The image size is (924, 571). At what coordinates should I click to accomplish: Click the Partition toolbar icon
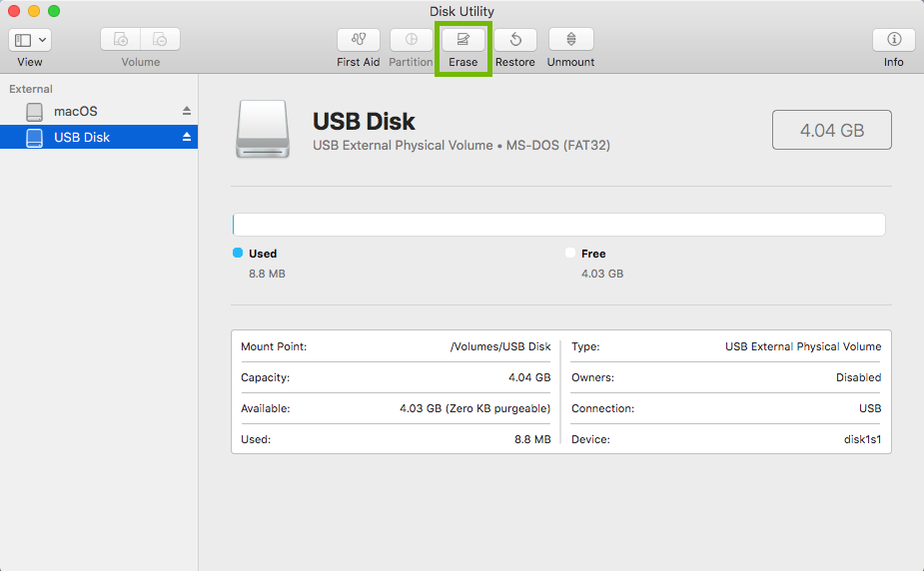411,40
